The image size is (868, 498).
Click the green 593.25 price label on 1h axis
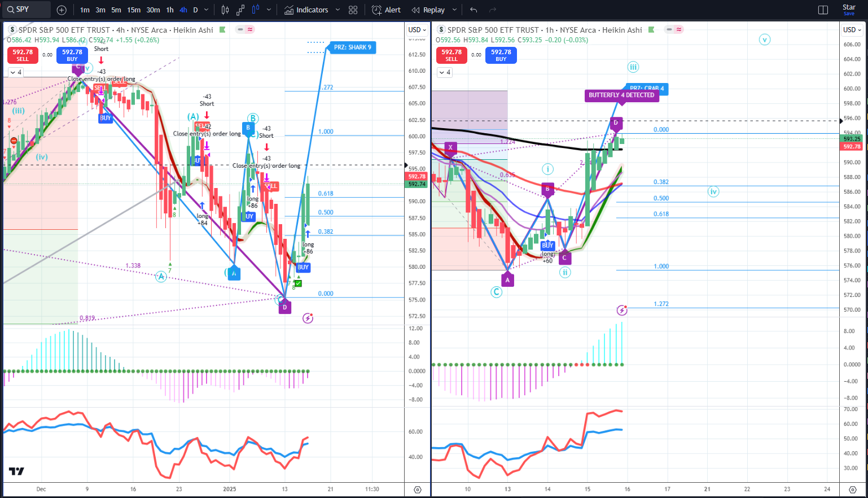pos(852,139)
